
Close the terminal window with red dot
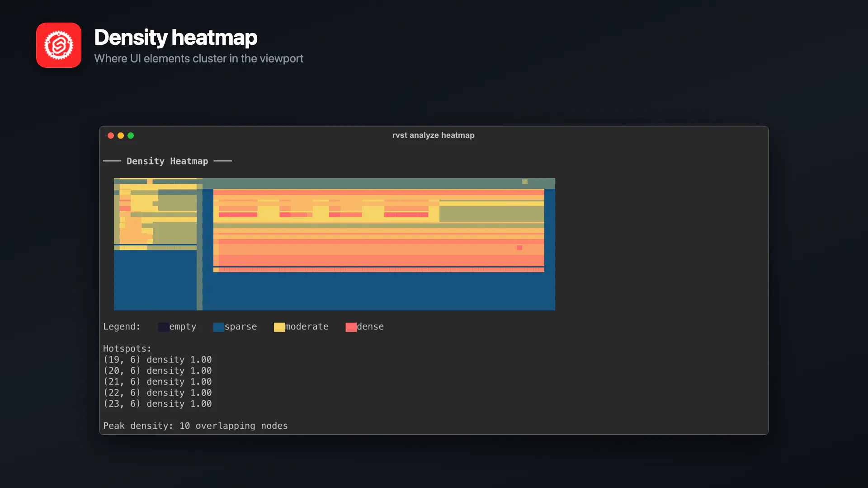click(111, 136)
